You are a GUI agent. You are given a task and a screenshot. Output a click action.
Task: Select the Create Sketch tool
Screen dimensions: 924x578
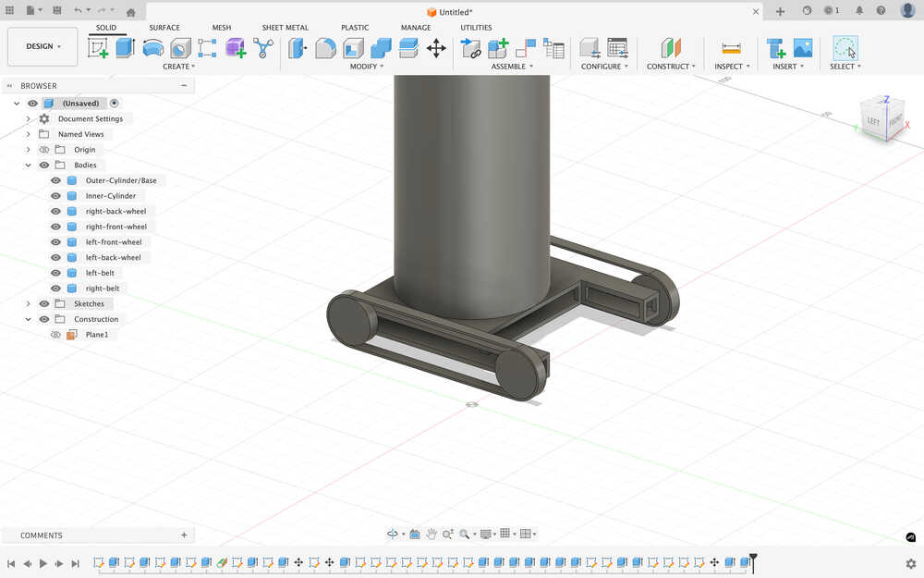click(98, 48)
